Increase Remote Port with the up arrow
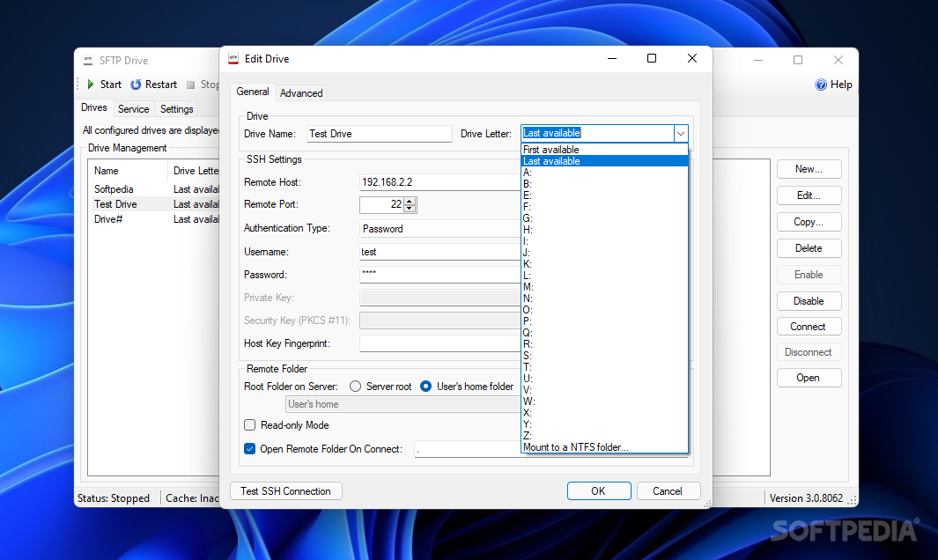This screenshot has width=938, height=560. (x=410, y=201)
